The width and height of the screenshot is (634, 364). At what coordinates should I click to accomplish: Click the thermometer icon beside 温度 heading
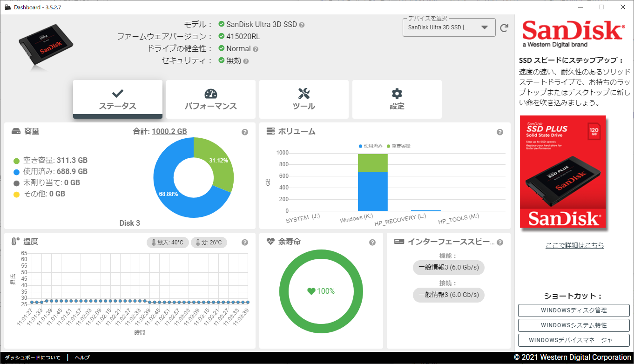pos(15,242)
